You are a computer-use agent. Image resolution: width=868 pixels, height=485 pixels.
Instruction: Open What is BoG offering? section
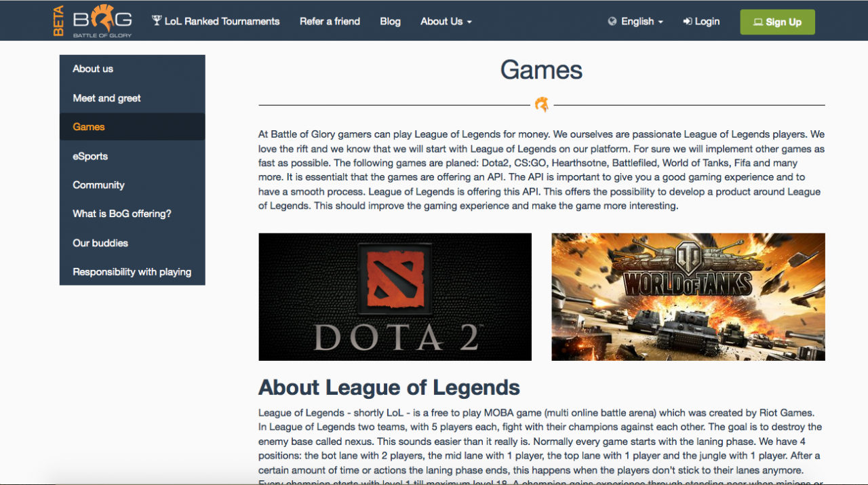click(x=132, y=214)
